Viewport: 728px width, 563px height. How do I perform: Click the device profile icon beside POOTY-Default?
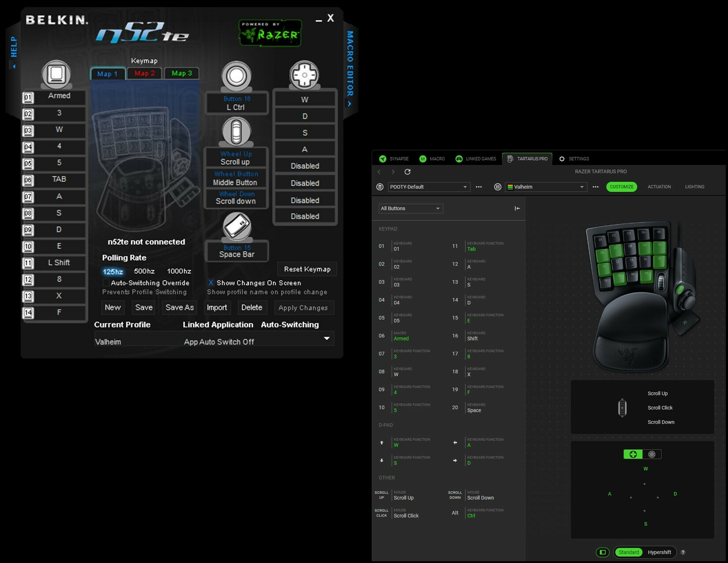coord(380,187)
